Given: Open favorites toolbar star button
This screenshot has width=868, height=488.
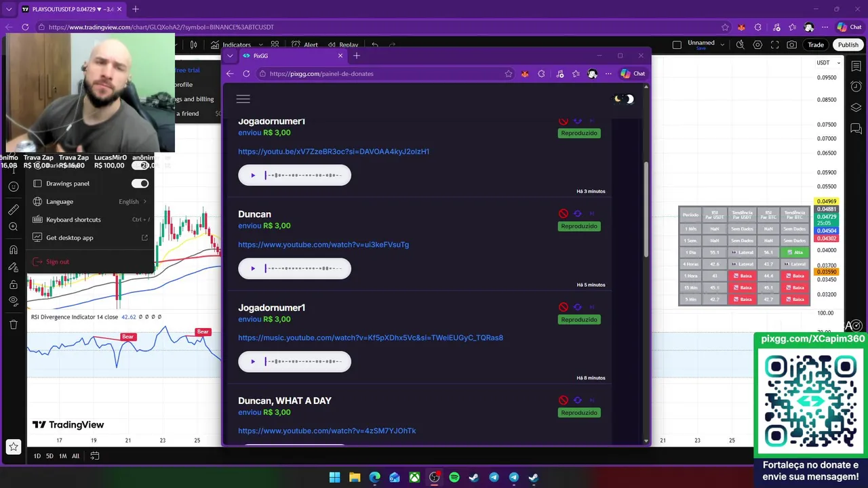Looking at the screenshot, I should pyautogui.click(x=13, y=447).
